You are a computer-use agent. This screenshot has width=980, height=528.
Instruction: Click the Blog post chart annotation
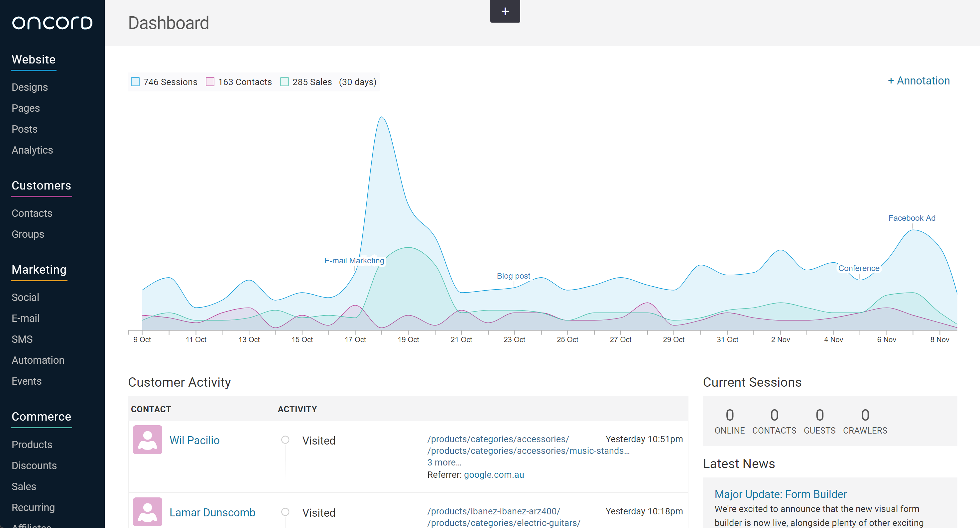click(513, 276)
